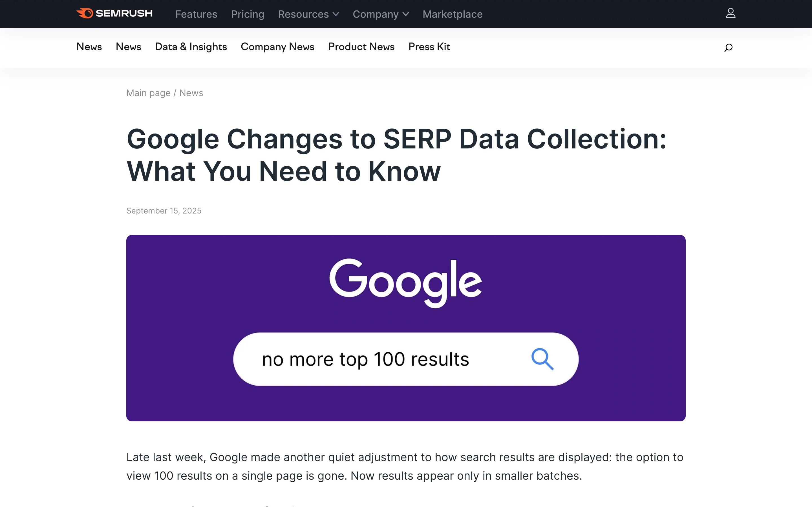812x507 pixels.
Task: Click the News breadcrumb link
Action: (191, 93)
